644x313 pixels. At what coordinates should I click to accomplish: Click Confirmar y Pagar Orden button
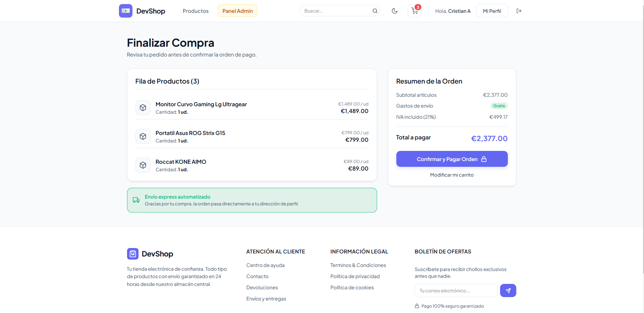click(x=452, y=159)
